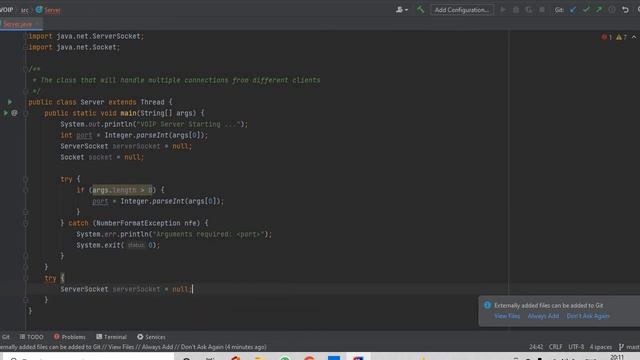Image resolution: width=640 pixels, height=360 pixels.
Task: Click the Debug bug icon in toolbar
Action: coord(516,9)
